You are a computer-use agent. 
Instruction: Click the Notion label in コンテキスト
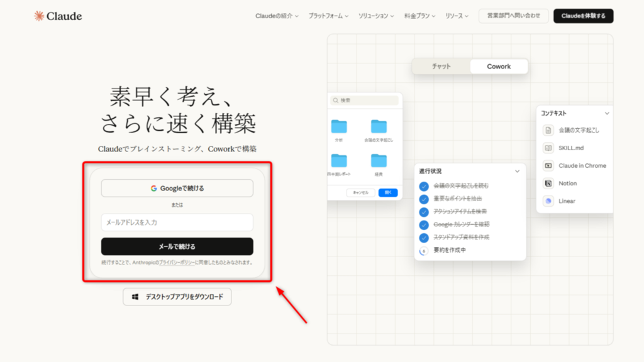coord(568,184)
